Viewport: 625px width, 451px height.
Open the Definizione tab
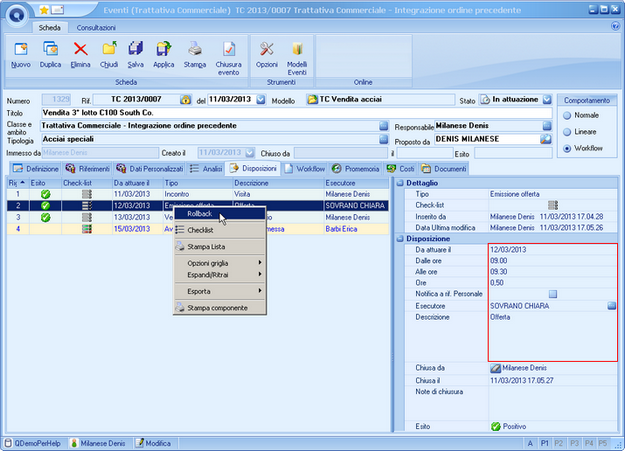click(x=35, y=169)
